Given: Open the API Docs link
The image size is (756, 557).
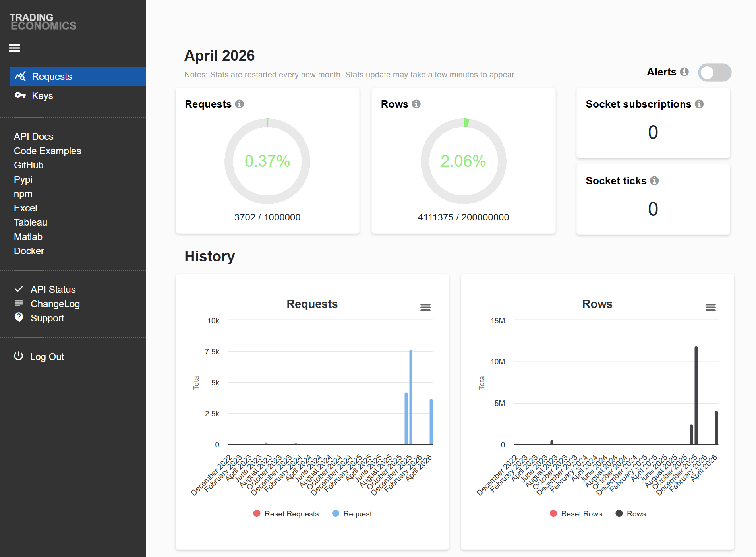Looking at the screenshot, I should tap(34, 137).
